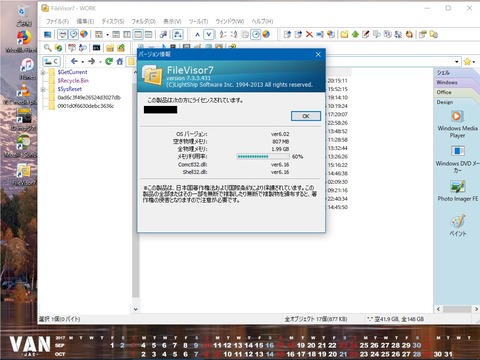This screenshot has height=360, width=480.
Task: Open the フォルダ(D) menu
Action: click(143, 21)
